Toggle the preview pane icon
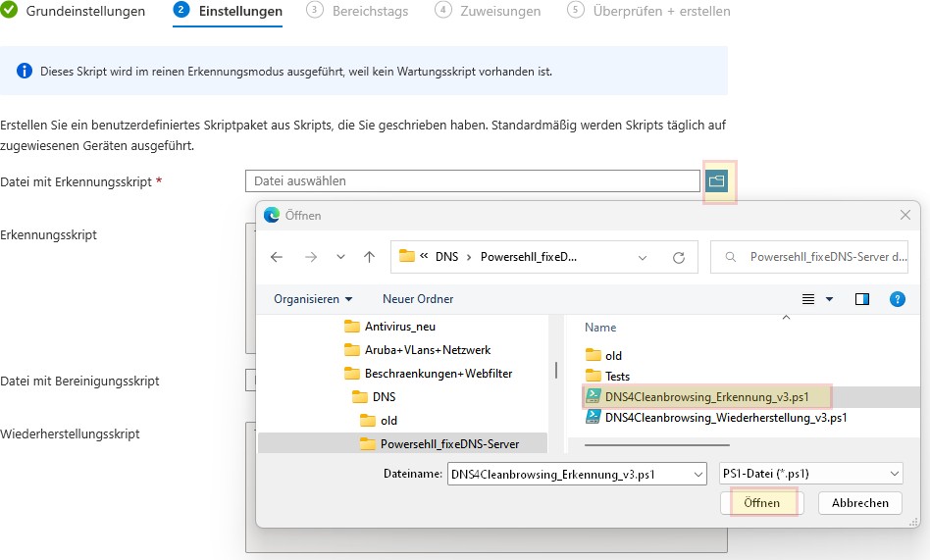 862,299
